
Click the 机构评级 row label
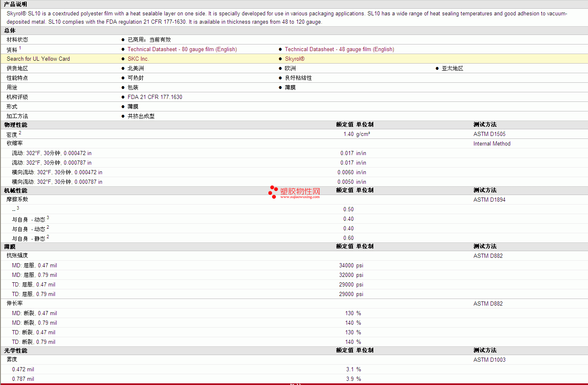click(x=17, y=97)
